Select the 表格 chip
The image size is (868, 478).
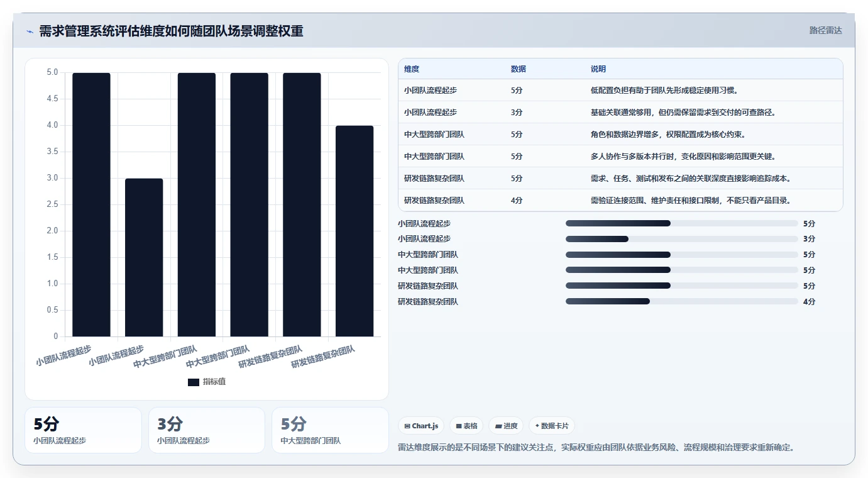(466, 426)
